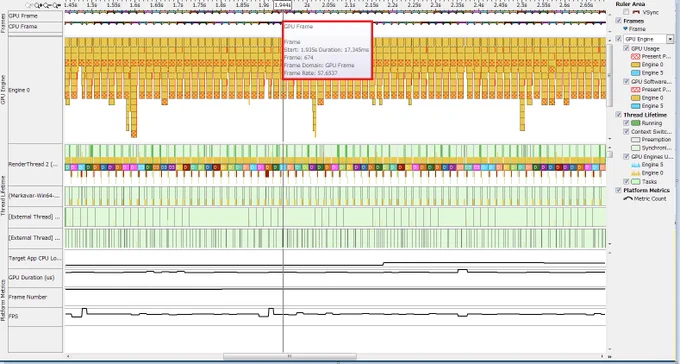Click red Present swatch under GPU Software

pyautogui.click(x=635, y=90)
